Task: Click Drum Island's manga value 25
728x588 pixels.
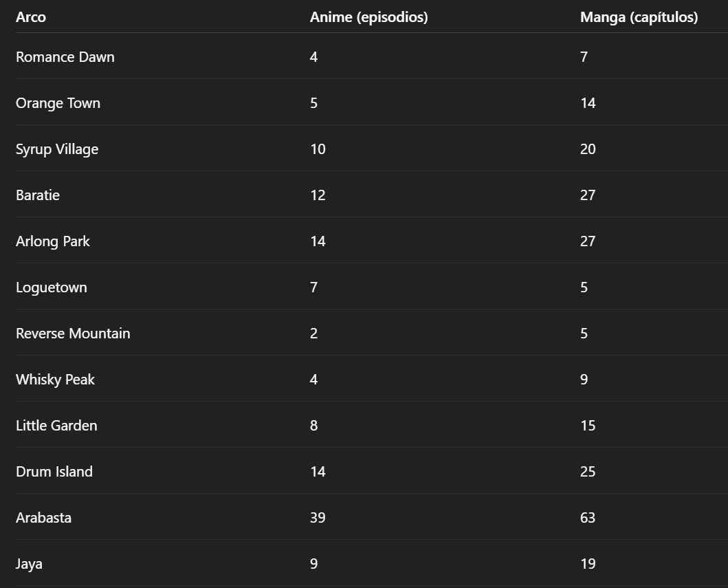Action: [588, 471]
